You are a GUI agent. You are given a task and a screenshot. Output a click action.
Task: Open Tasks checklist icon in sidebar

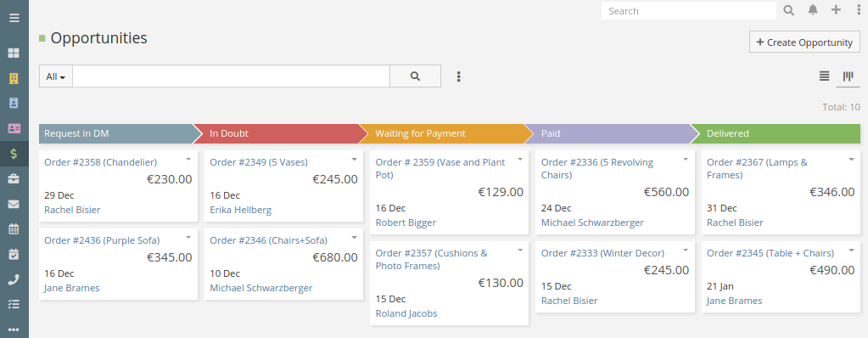[14, 304]
